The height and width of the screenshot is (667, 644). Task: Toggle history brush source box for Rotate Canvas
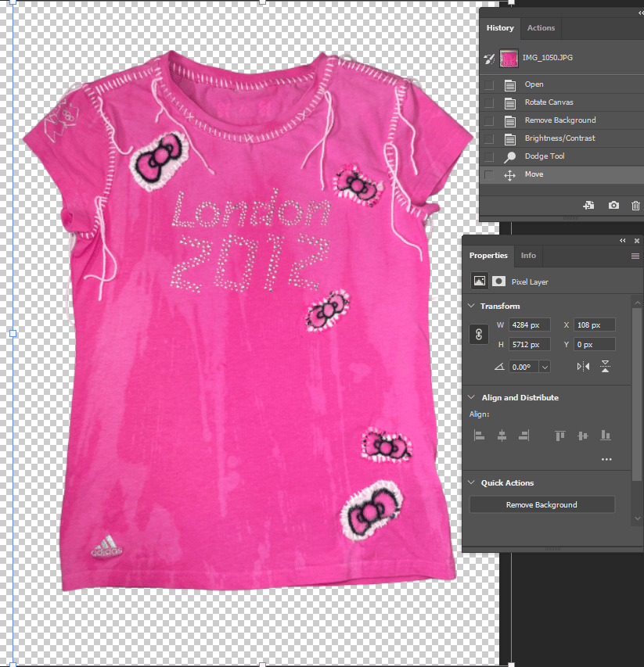coord(489,102)
